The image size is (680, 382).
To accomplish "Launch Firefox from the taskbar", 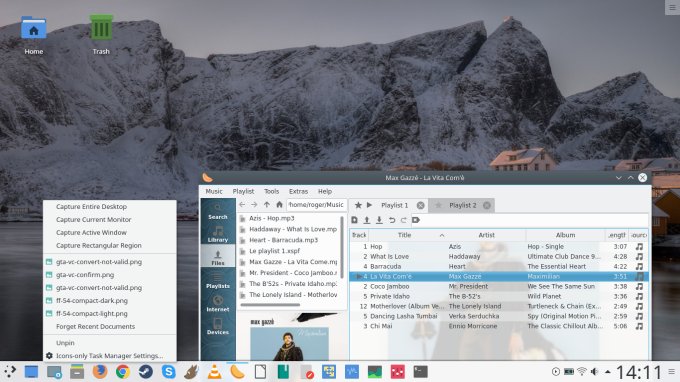I will [x=100, y=372].
